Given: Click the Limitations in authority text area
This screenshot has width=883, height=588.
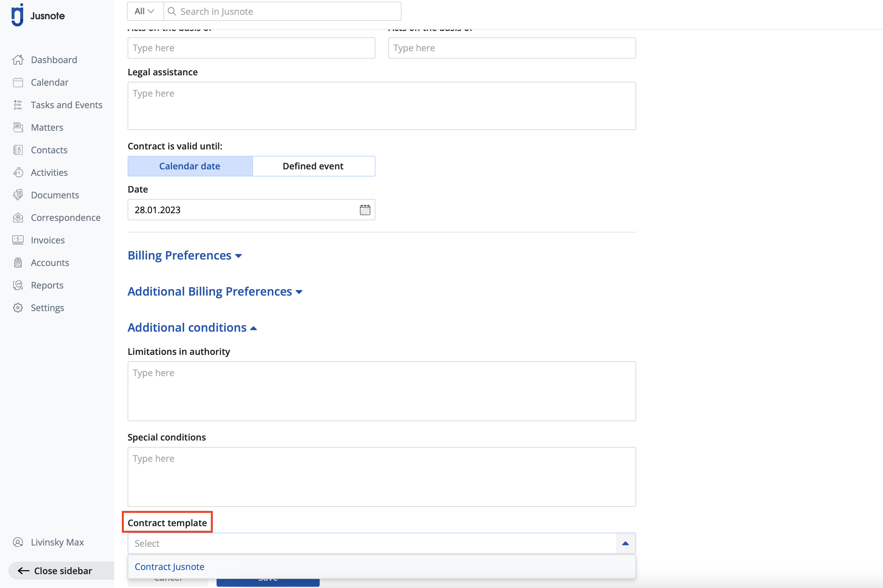Looking at the screenshot, I should point(382,391).
